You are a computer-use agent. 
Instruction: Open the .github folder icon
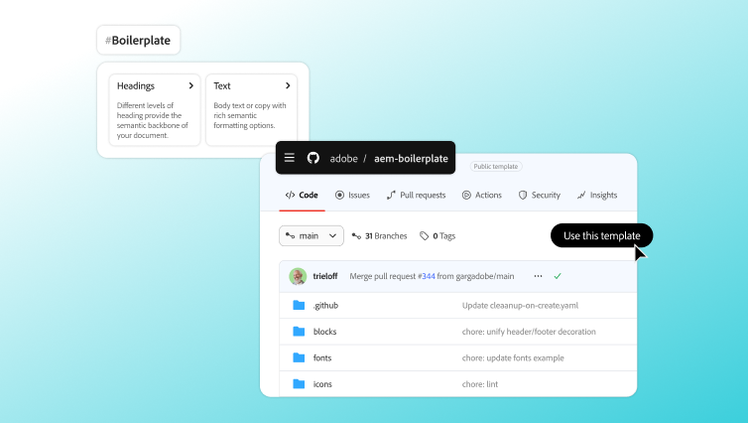click(298, 305)
